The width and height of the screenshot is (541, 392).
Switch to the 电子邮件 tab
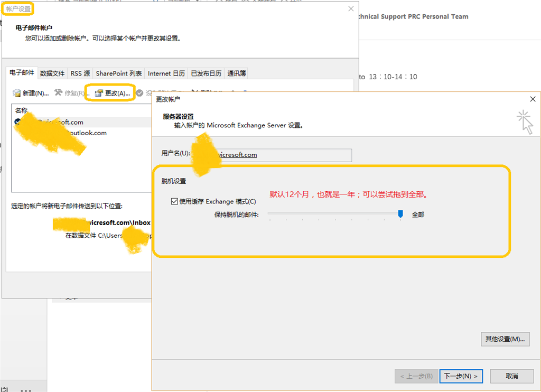[22, 72]
